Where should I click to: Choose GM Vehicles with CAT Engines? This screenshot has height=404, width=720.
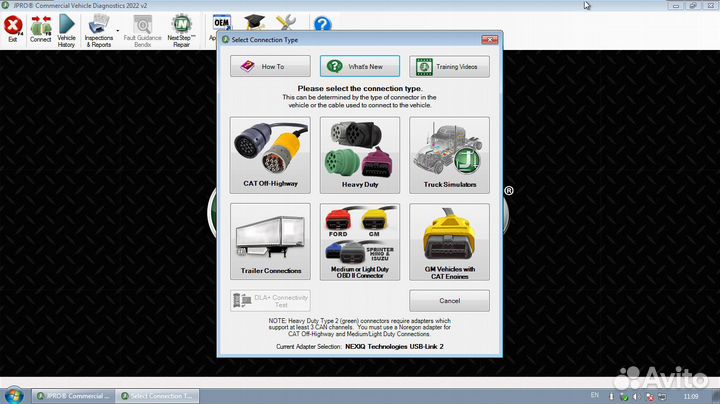(x=449, y=242)
